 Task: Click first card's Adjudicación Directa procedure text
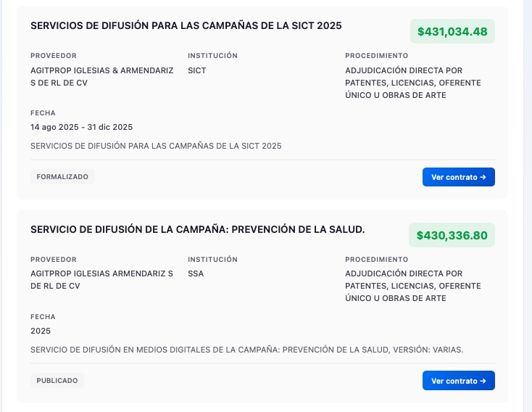[x=413, y=83]
